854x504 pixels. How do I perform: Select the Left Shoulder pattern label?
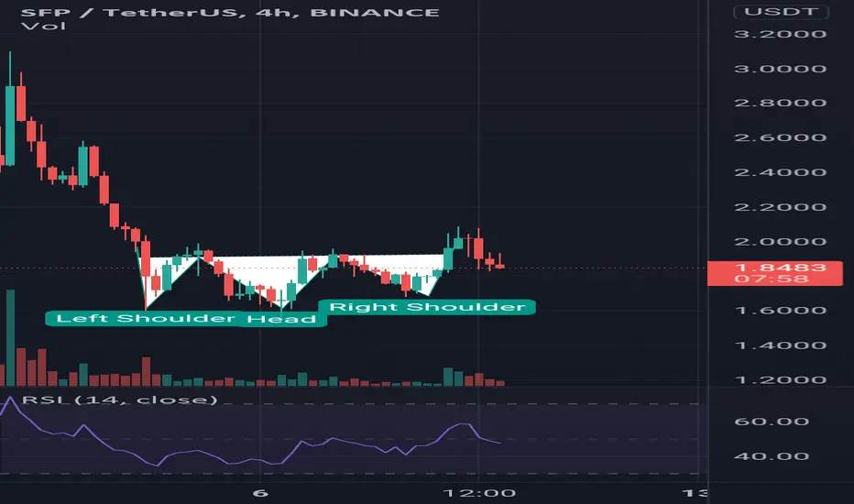point(146,318)
